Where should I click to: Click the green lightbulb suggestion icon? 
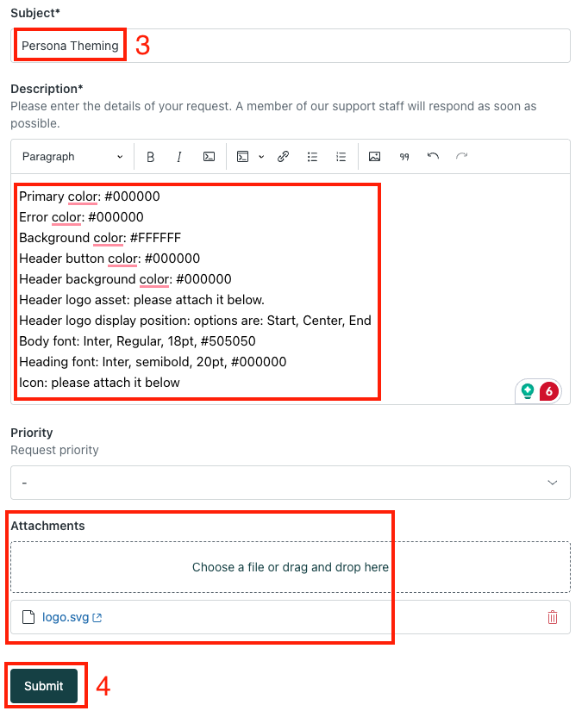coord(527,391)
